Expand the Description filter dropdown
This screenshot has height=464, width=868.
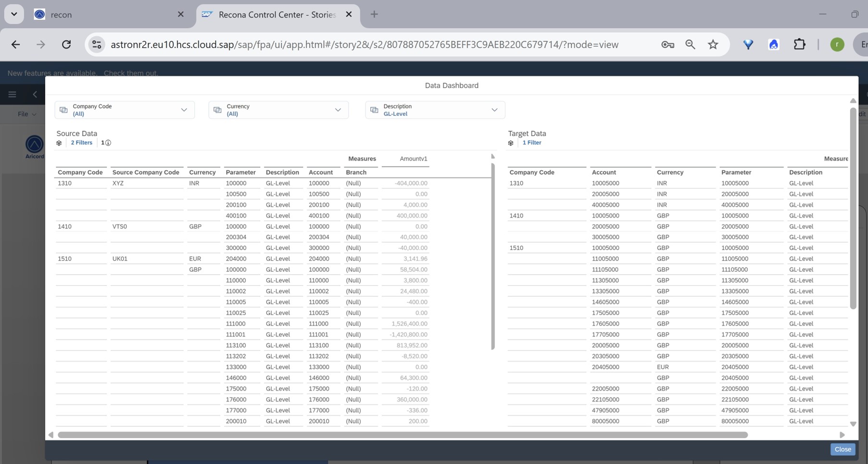494,110
